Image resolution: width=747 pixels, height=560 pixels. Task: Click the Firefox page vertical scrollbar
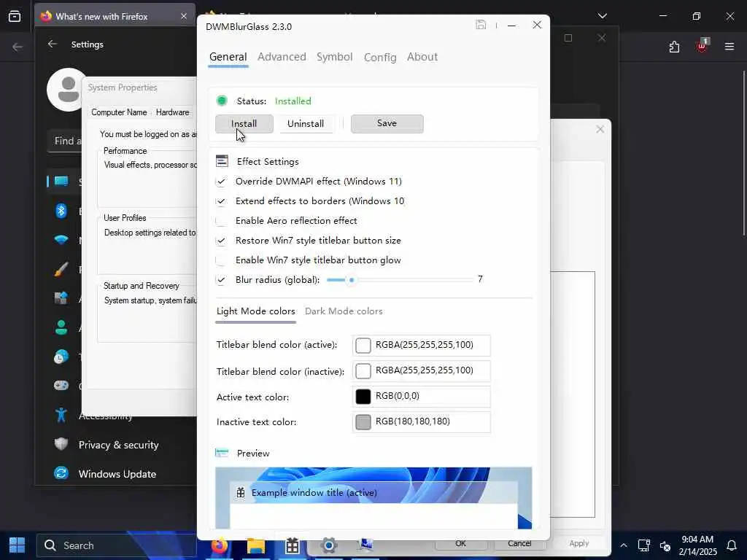(x=743, y=152)
